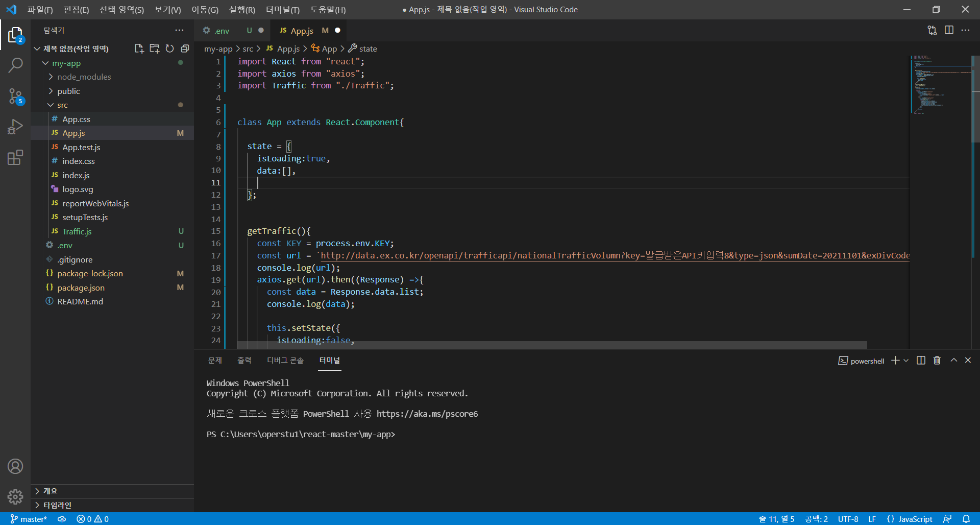Click the state breadcrumb segment
980x525 pixels.
(367, 49)
